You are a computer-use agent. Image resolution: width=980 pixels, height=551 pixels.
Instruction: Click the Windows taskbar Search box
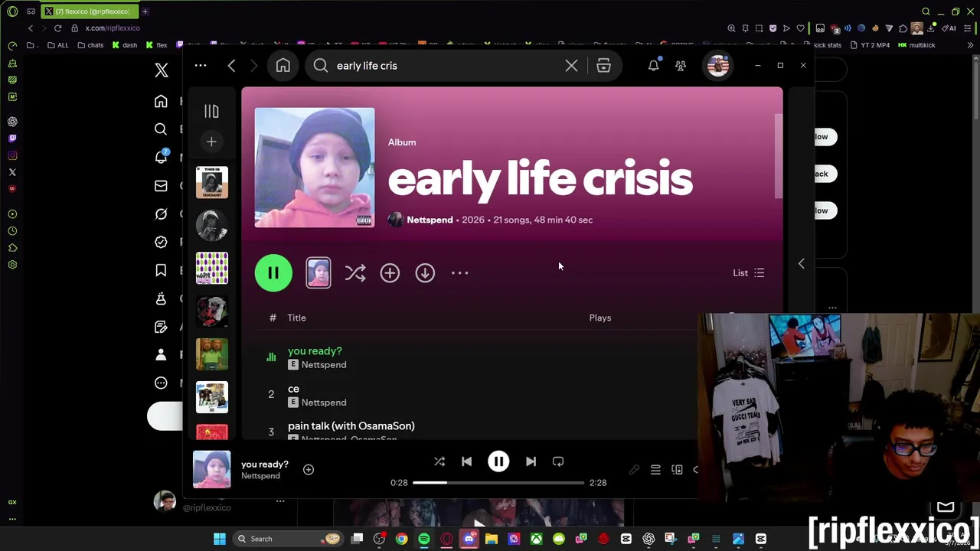pos(287,539)
